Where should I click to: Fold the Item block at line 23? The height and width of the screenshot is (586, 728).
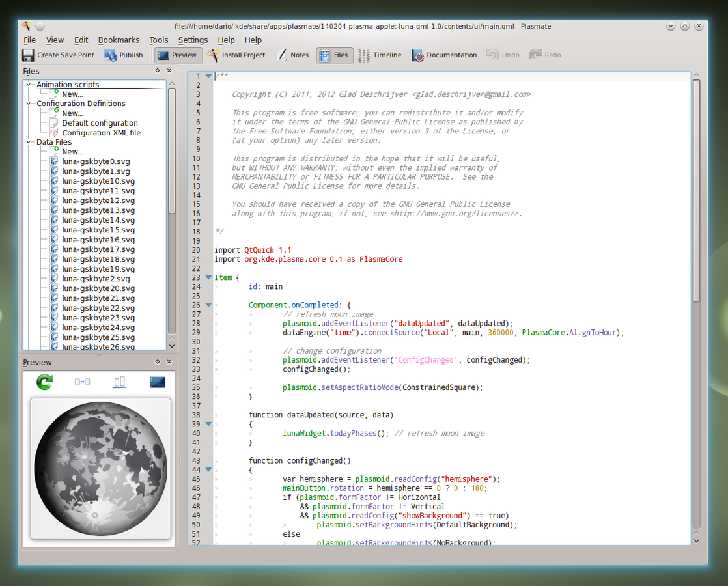208,277
